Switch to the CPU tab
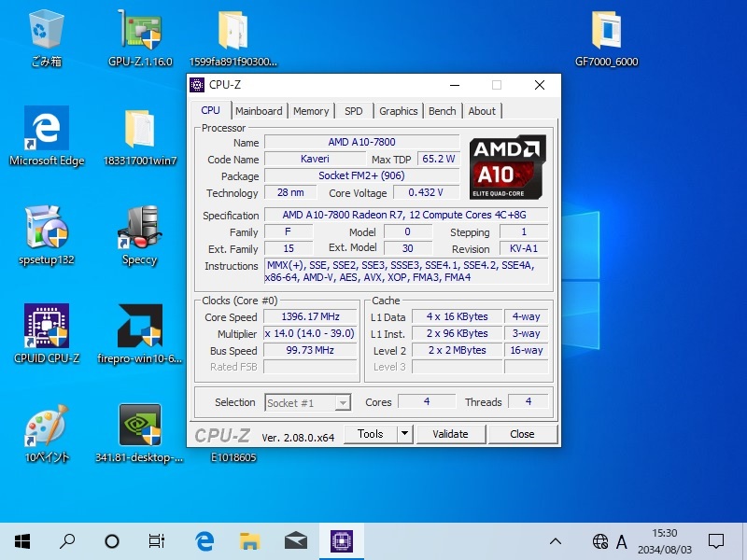747x560 pixels. click(211, 110)
